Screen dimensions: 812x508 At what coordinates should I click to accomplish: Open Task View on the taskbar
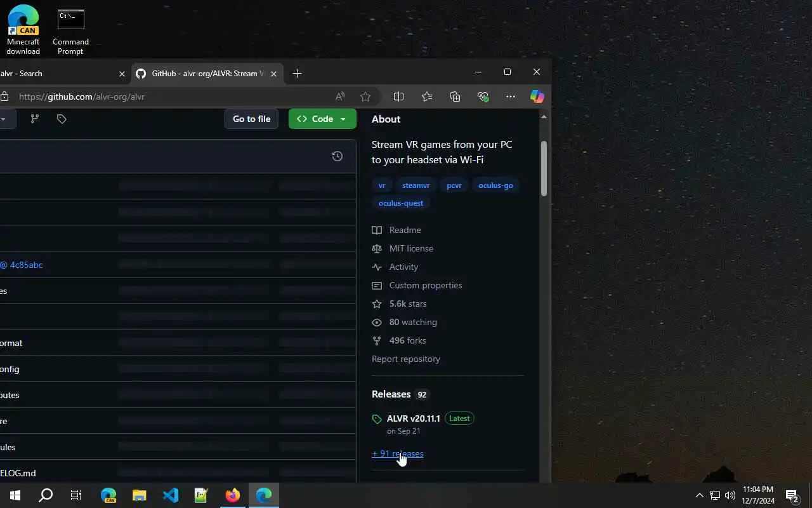[76, 495]
